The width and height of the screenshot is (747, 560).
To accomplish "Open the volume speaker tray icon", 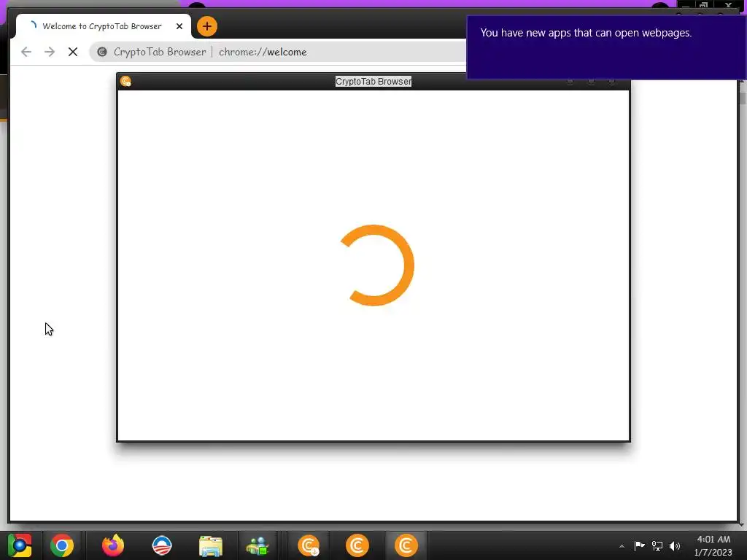I will pyautogui.click(x=675, y=545).
